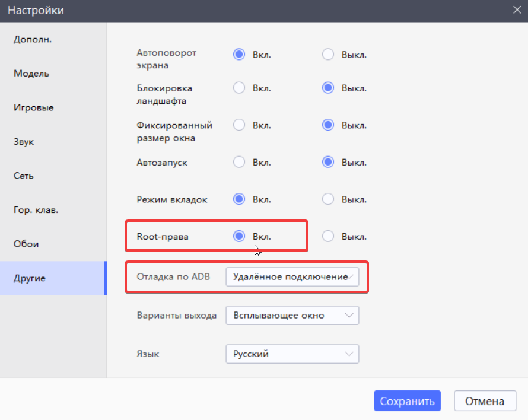This screenshot has width=528, height=420.
Task: Turn on Блокировка ландшафта
Action: (239, 88)
